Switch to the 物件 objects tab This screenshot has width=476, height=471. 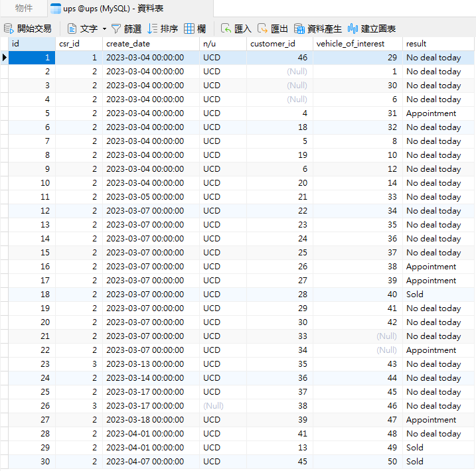[x=24, y=9]
